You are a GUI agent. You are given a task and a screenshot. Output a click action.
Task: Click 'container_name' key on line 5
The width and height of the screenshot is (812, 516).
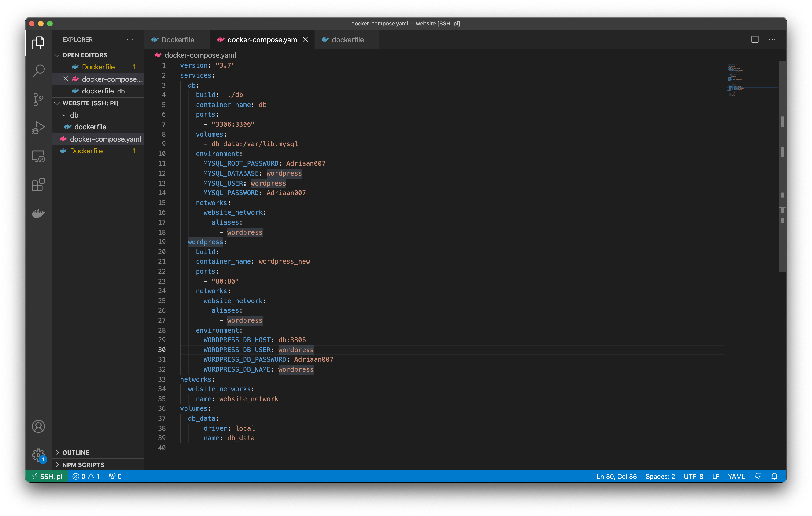[223, 105]
